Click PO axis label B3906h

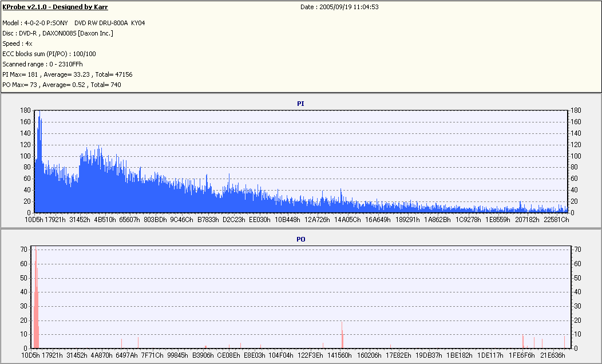[x=203, y=355]
